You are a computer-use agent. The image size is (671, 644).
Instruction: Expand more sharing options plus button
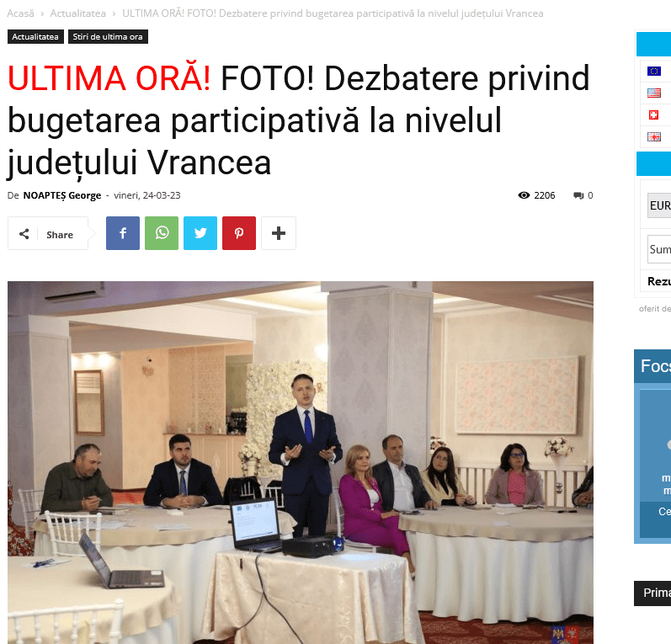tap(279, 233)
